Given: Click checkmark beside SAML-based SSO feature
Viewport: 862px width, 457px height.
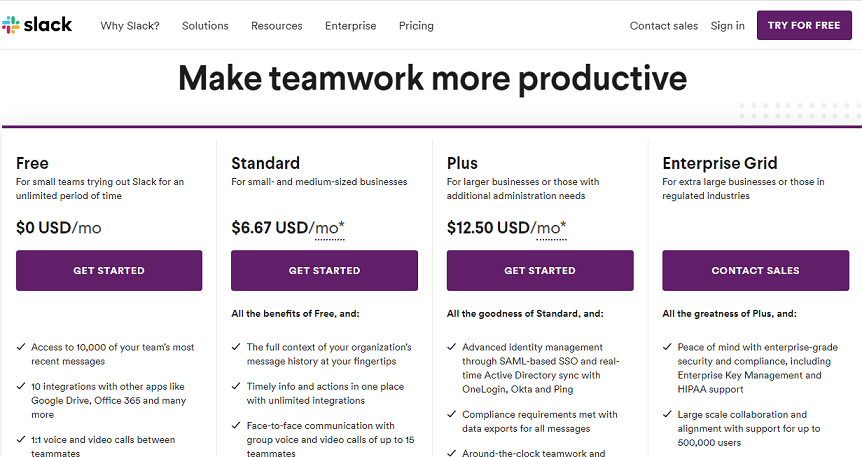Looking at the screenshot, I should pos(452,347).
